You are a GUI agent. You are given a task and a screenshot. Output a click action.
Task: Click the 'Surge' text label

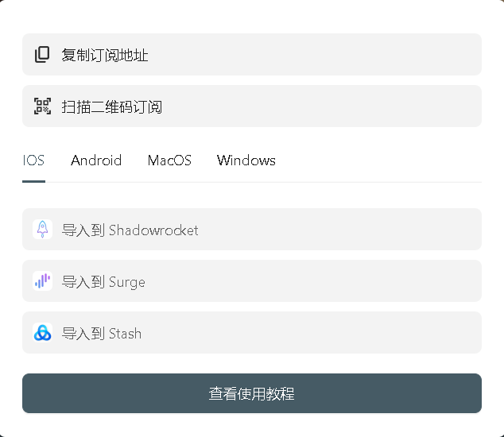pyautogui.click(x=127, y=282)
